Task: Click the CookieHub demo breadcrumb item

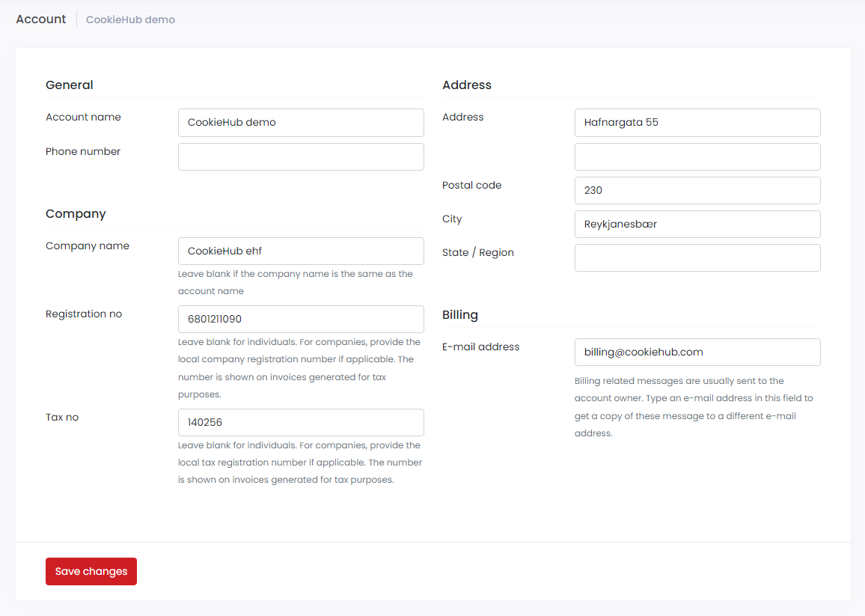Action: click(x=130, y=19)
